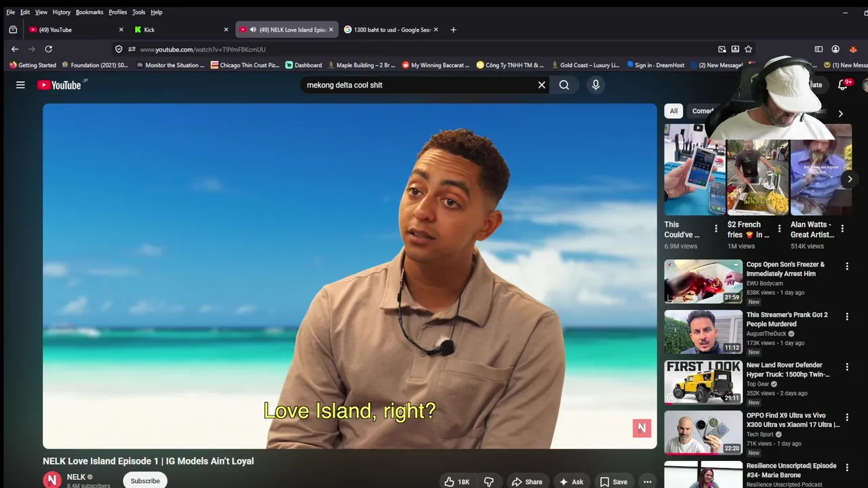Open Cops Open Son's Freezer thumbnail
The image size is (868, 488).
click(x=703, y=281)
